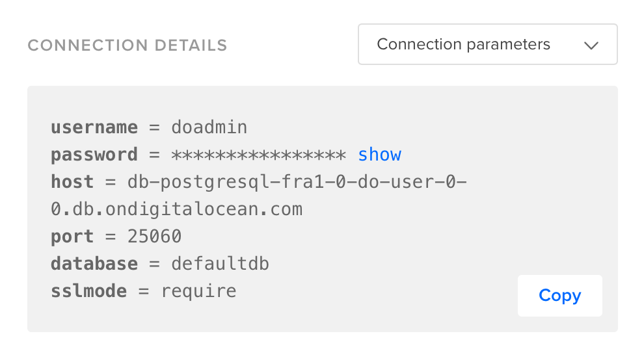Click the doadmin username value
The image size is (644, 351).
209,127
